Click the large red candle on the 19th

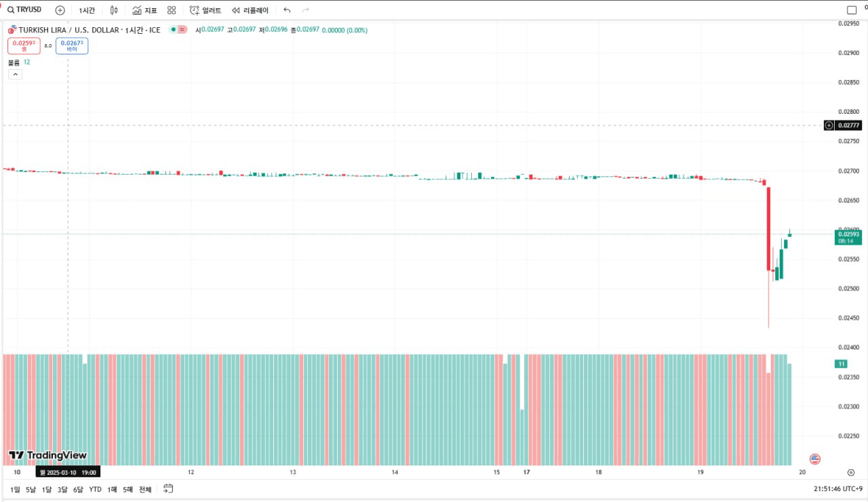pyautogui.click(x=768, y=229)
